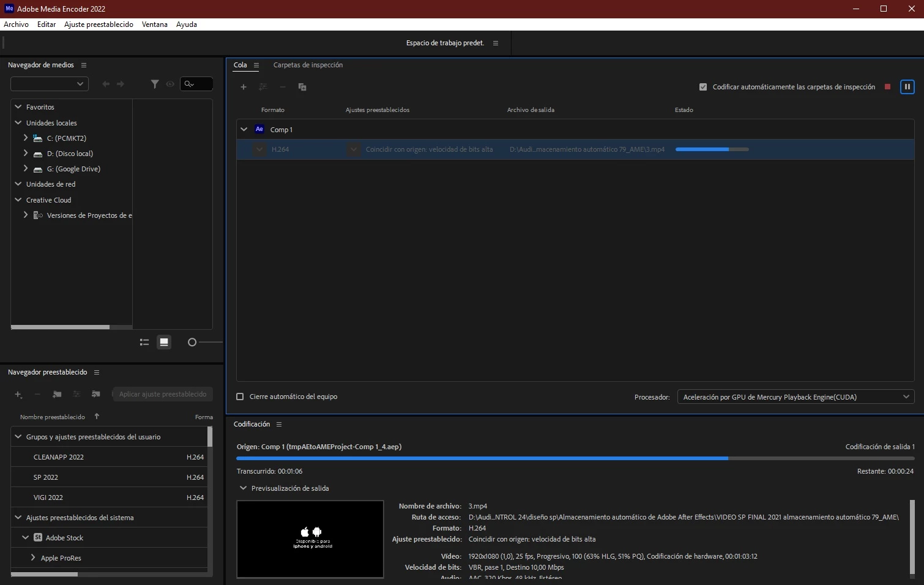Open the Media Browser location dropdown
The height and width of the screenshot is (585, 924).
coord(50,84)
